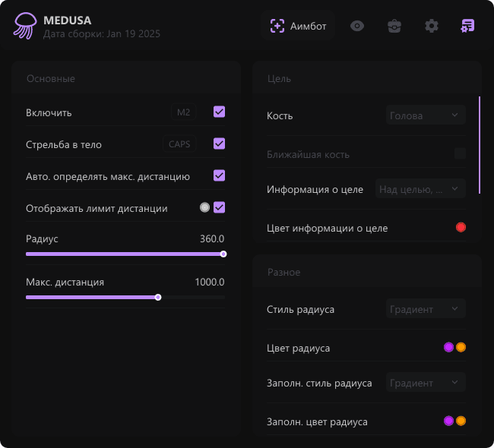
Task: Toggle the Стрельба в тело checkbox
Action: 219,144
